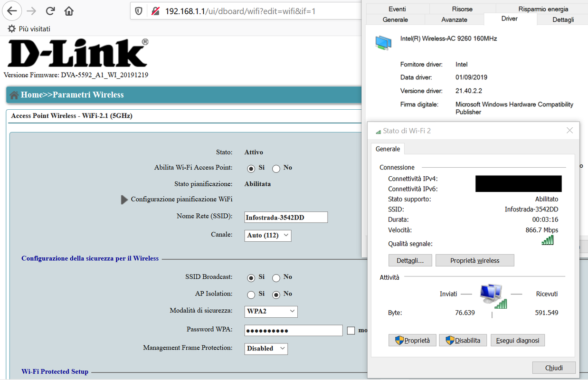Image resolution: width=588 pixels, height=380 pixels.
Task: Open the Canale dropdown Auto (112)
Action: (268, 235)
